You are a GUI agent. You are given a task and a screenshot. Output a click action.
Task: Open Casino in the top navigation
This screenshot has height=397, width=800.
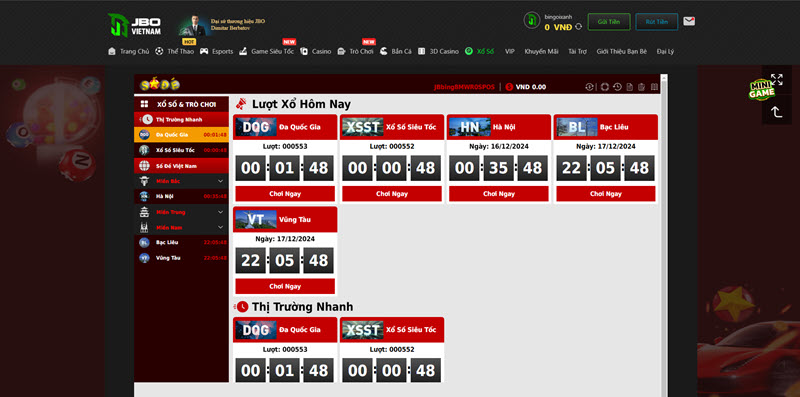[x=316, y=52]
